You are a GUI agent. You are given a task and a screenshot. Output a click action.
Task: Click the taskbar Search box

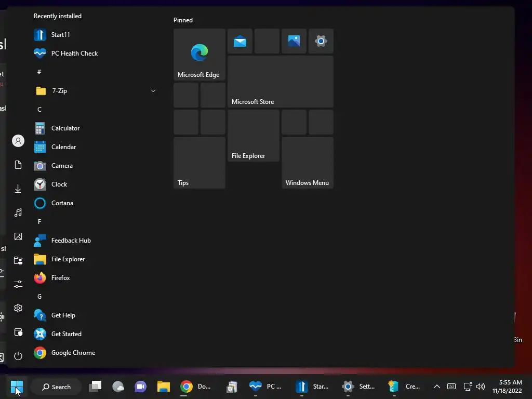click(x=56, y=387)
